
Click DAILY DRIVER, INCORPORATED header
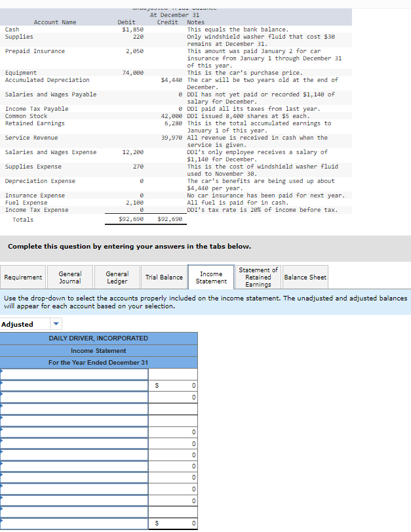[x=98, y=338]
